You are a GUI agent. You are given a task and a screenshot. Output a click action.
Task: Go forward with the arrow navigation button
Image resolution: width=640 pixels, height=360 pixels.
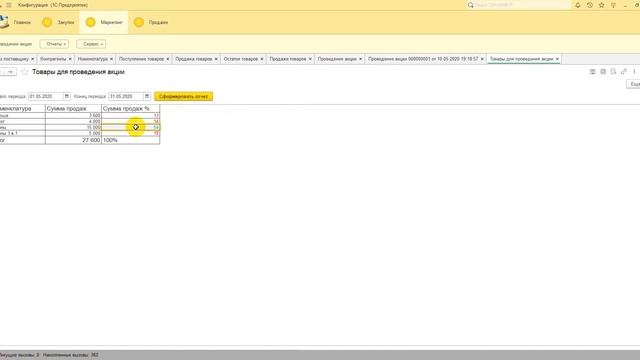click(x=10, y=72)
